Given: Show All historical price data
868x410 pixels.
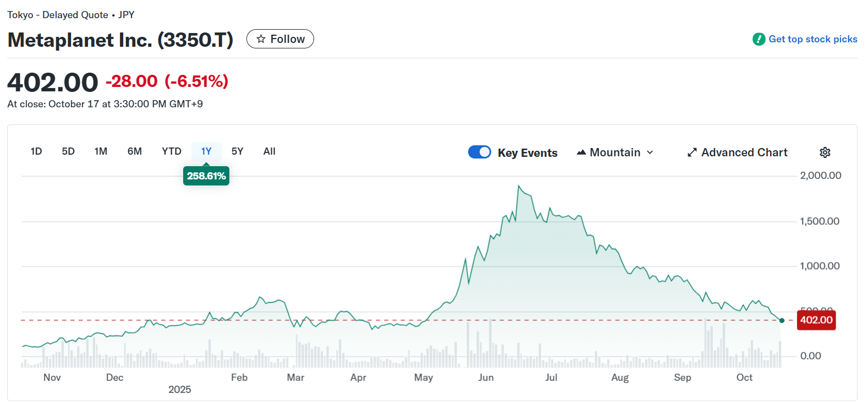Looking at the screenshot, I should pos(270,151).
